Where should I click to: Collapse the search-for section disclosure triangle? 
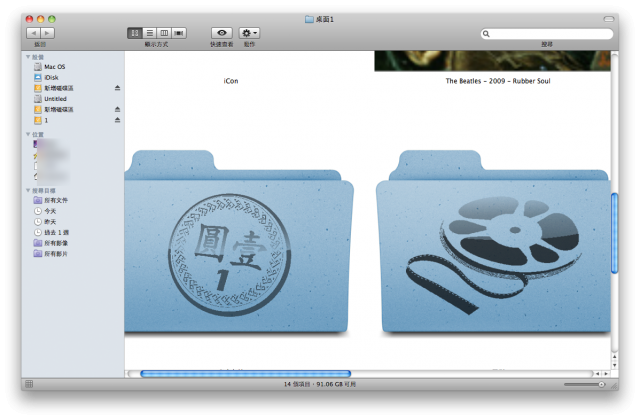(28, 190)
